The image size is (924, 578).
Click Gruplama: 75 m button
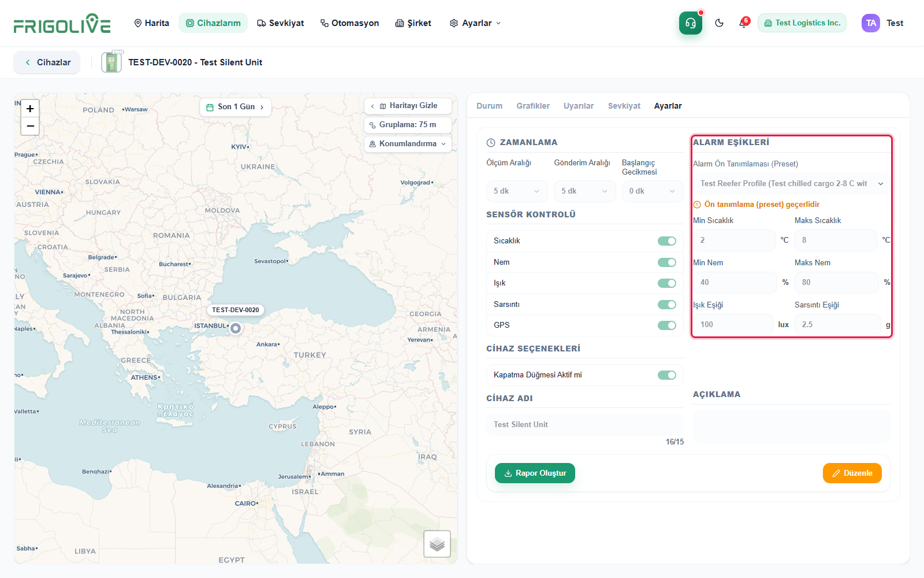point(408,125)
